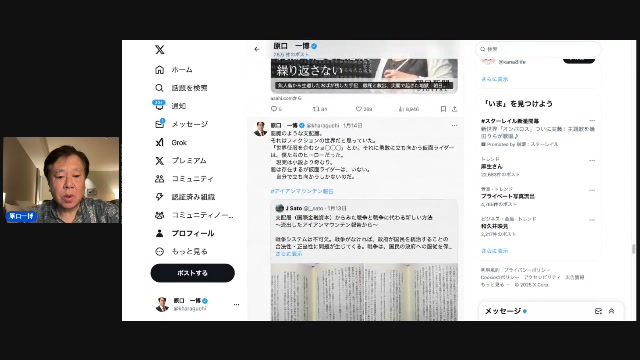The width and height of the screenshot is (640, 360).
Task: Share the top post via share icon
Action: pos(454,109)
